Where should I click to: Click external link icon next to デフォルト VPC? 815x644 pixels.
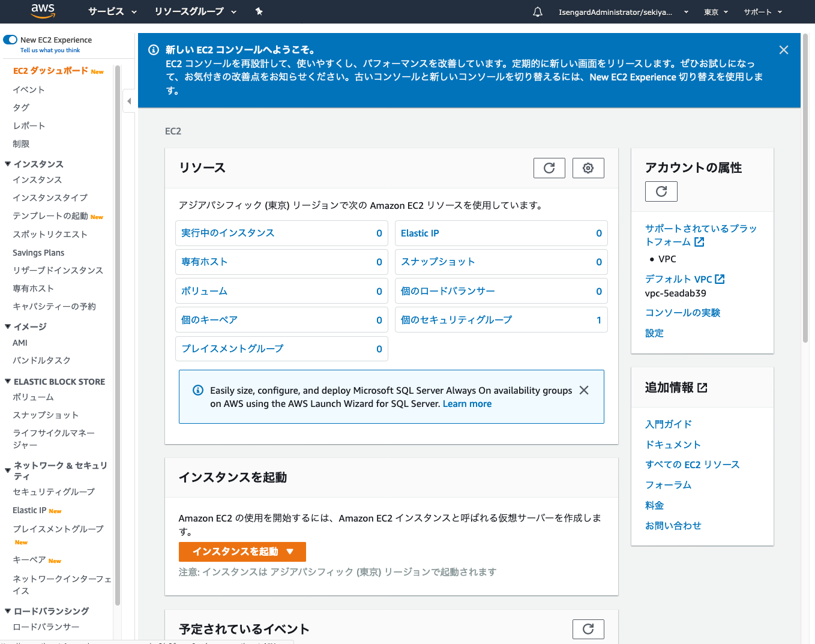click(720, 279)
